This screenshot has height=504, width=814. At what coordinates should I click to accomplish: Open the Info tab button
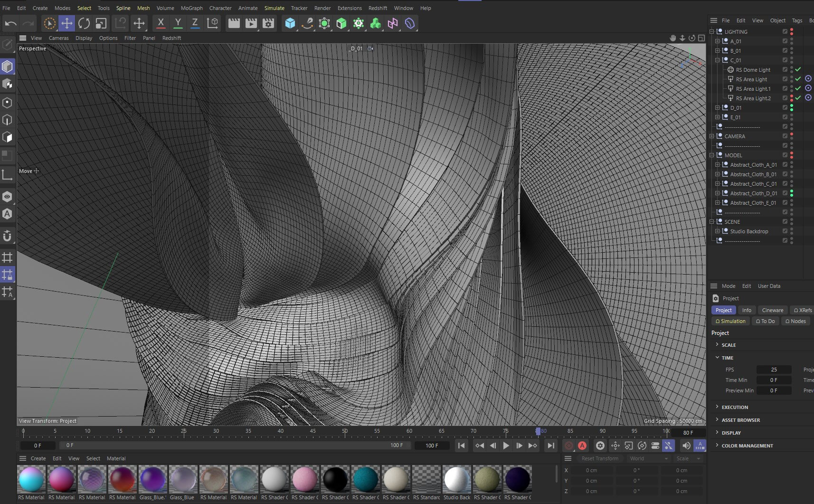pos(747,310)
